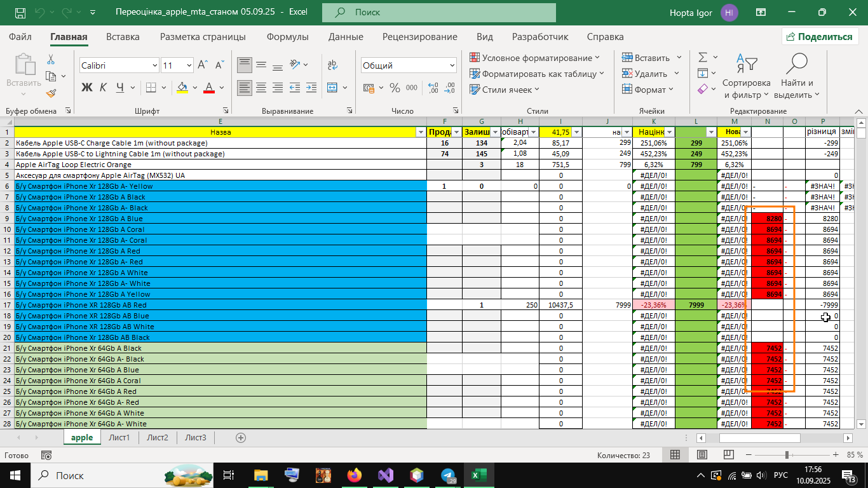Collapse the ribbon with chevron arrow
Viewport: 868px width, 488px height.
coord(858,111)
